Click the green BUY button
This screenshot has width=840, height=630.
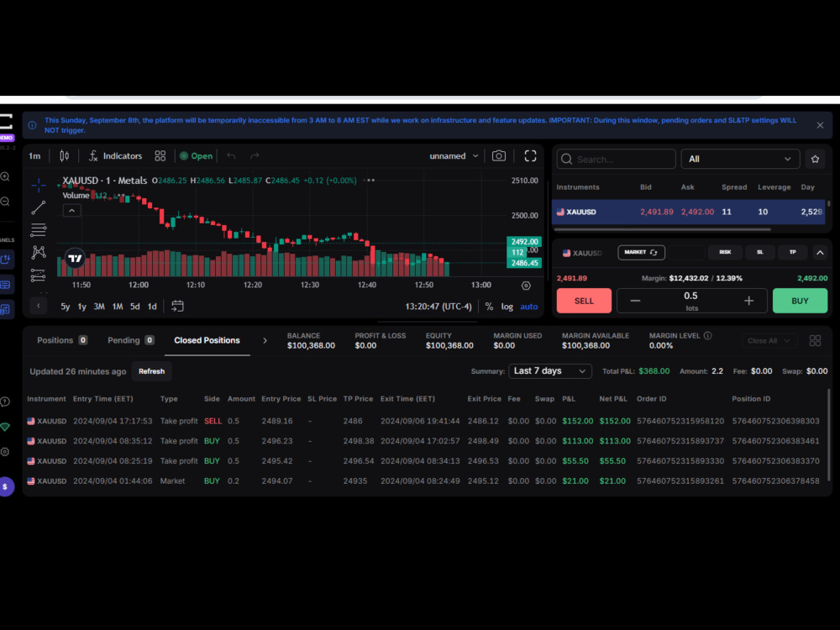tap(800, 300)
